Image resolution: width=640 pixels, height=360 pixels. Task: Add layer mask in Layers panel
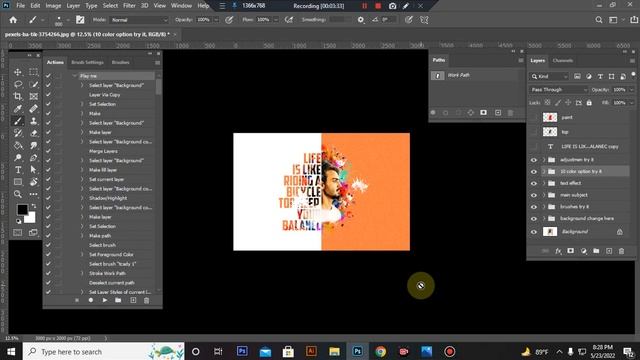click(x=571, y=251)
